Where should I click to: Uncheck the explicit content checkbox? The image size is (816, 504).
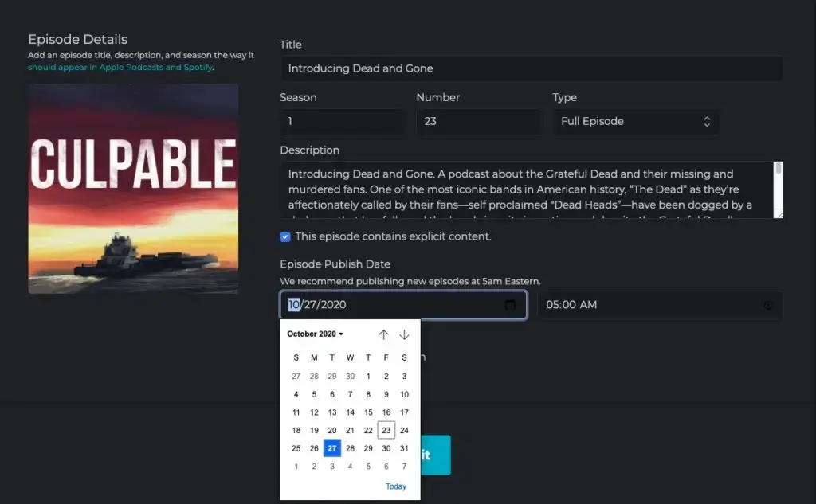click(x=285, y=236)
